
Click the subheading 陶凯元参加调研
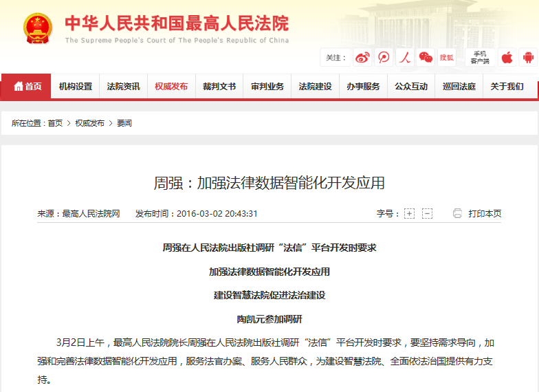(x=269, y=319)
